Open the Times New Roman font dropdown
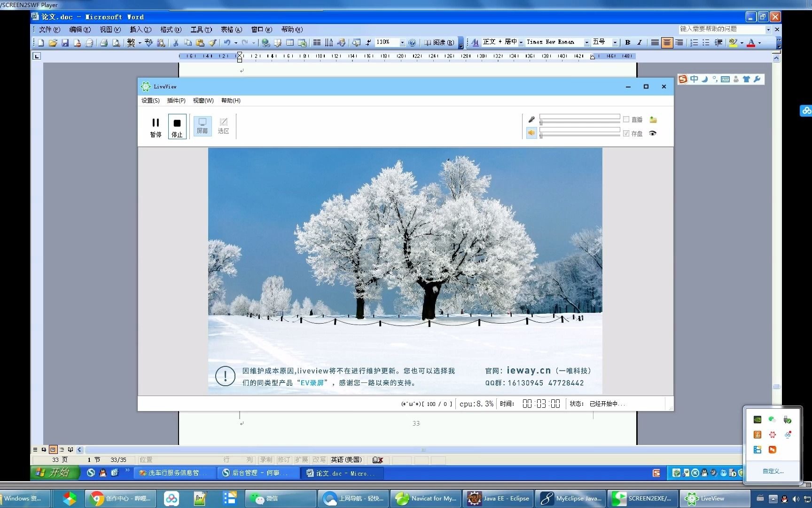Image resolution: width=812 pixels, height=508 pixels. [x=586, y=43]
